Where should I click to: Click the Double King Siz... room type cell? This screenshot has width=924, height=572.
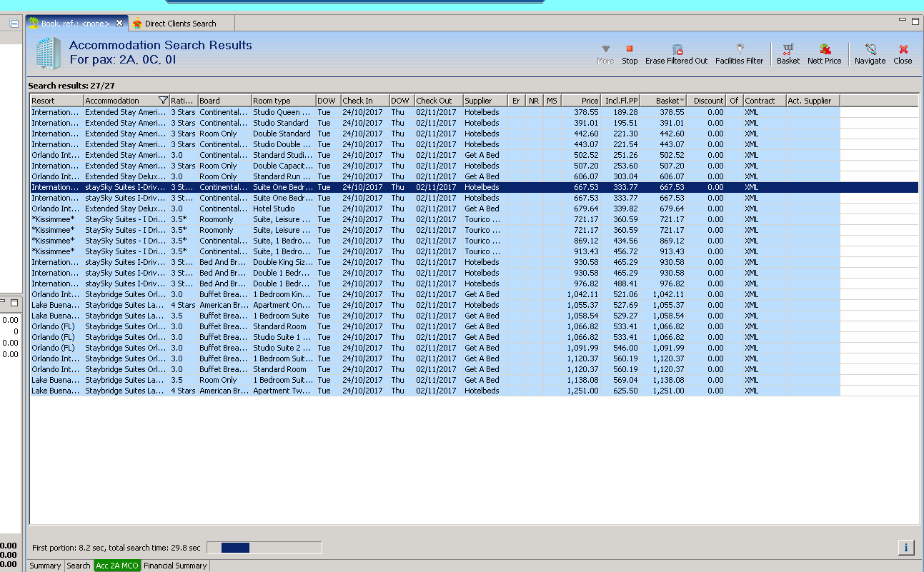[x=283, y=262]
